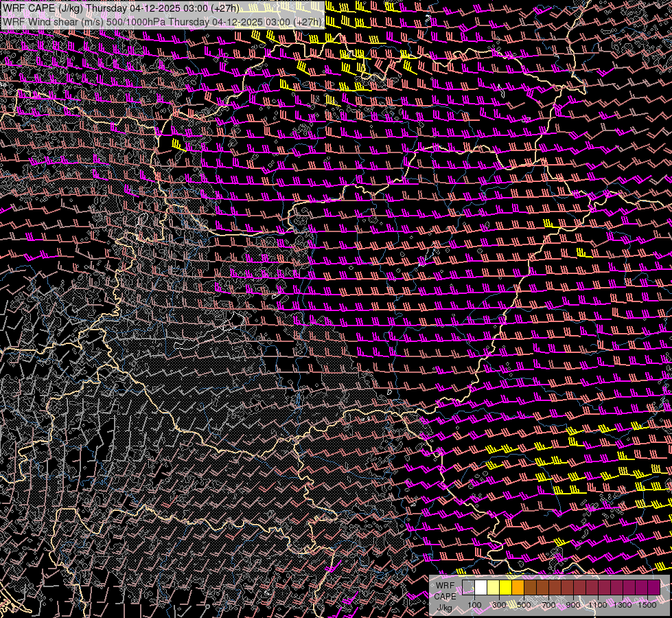Click the last purple swatch in legend
Screen dimensions: 672x618
tap(653, 588)
